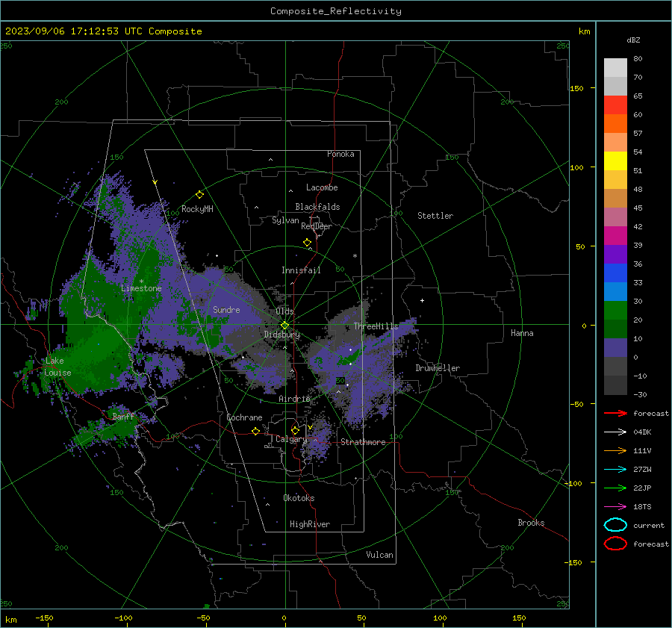The width and height of the screenshot is (672, 628).
Task: Pick the light grey 80-70 dBZ swatch
Action: 615,67
